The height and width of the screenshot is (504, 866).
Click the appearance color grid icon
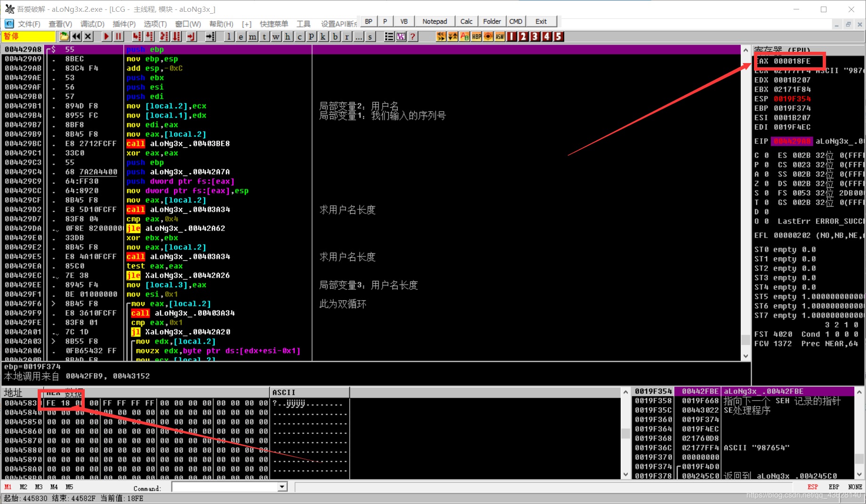pos(401,37)
